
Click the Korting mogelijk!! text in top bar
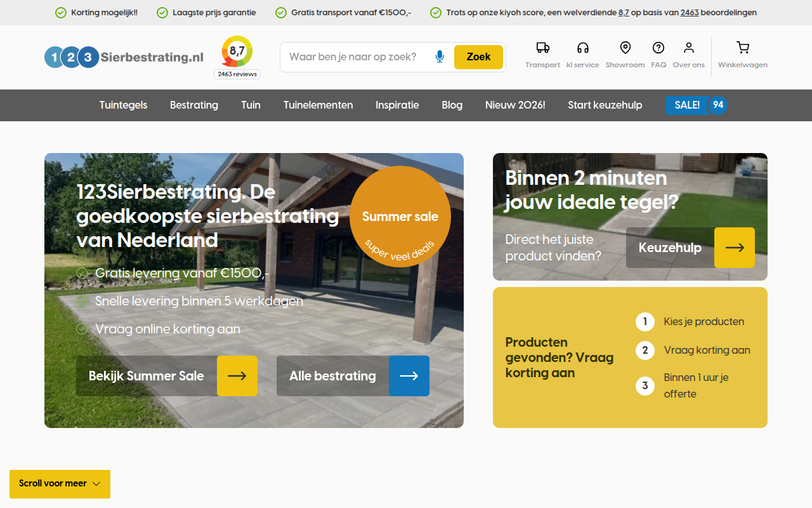point(104,13)
